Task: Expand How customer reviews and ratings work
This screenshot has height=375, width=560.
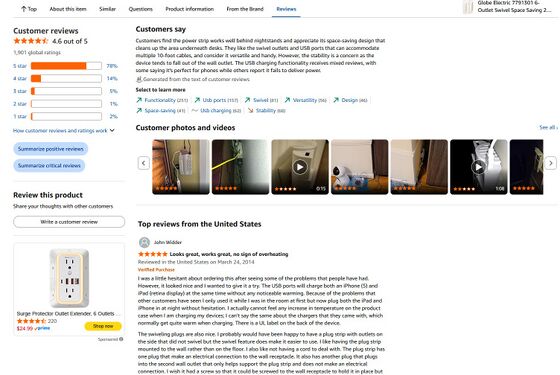Action: click(x=64, y=130)
